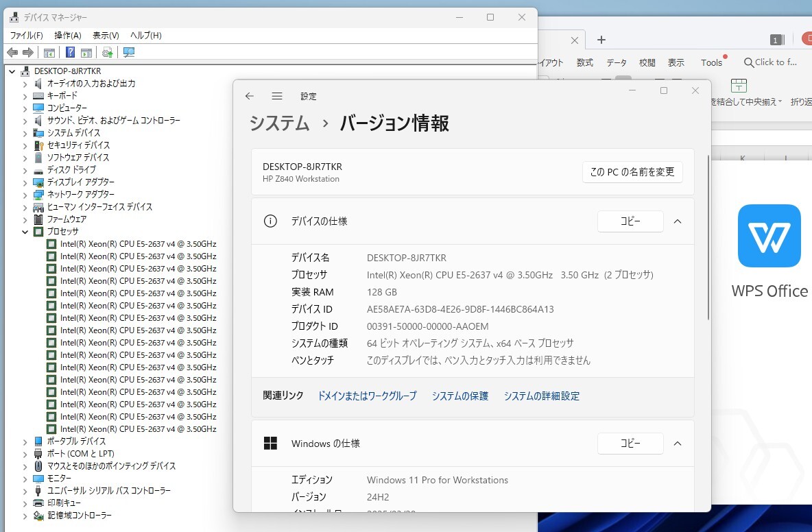Viewport: 812px width, 532px height.
Task: Expand the ディスク ドライブ node
Action: pos(25,170)
